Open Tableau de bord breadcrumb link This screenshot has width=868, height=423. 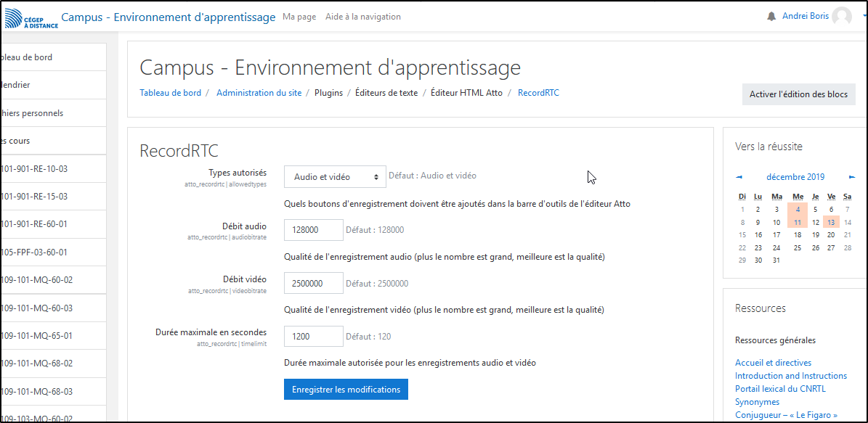pyautogui.click(x=170, y=93)
